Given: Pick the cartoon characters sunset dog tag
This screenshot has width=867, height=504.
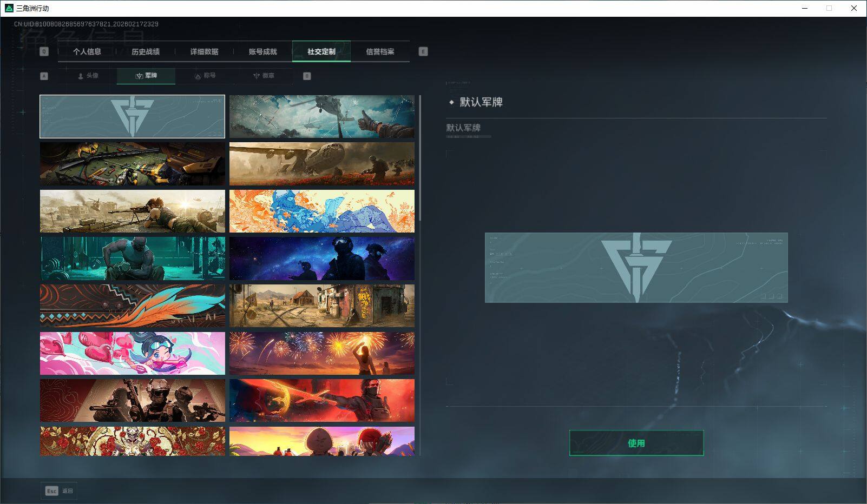Looking at the screenshot, I should [322, 441].
